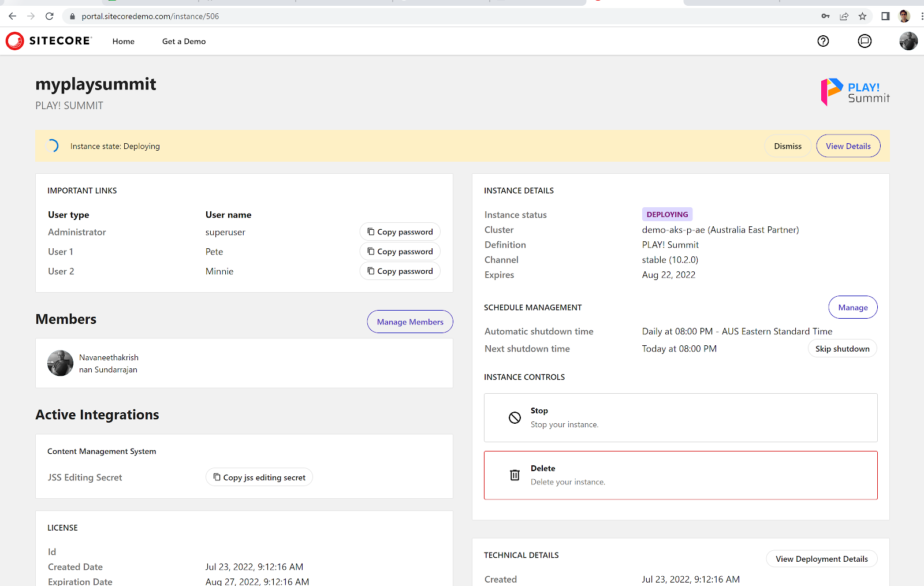This screenshot has width=924, height=586.
Task: Click the Active Integrations heading
Action: click(97, 415)
